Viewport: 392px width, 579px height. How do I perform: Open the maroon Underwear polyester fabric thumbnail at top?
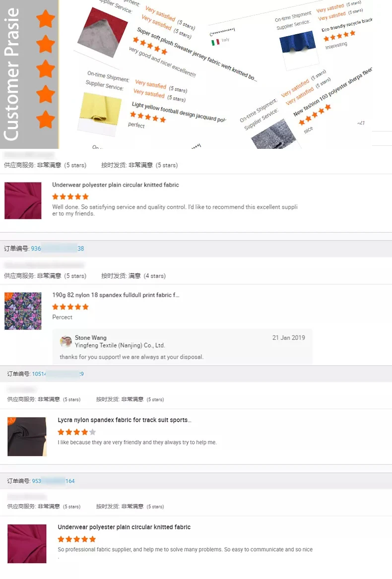[23, 200]
